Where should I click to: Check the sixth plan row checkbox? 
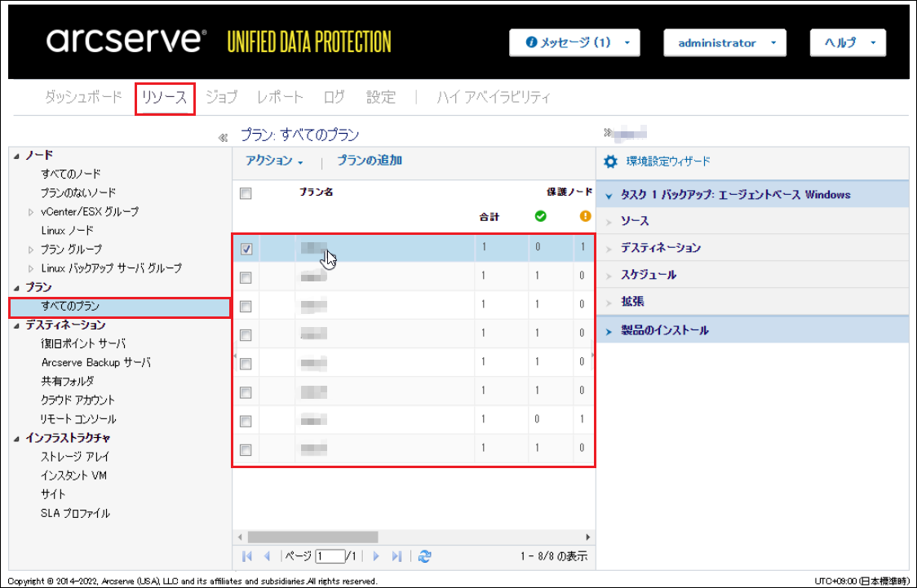coord(246,392)
